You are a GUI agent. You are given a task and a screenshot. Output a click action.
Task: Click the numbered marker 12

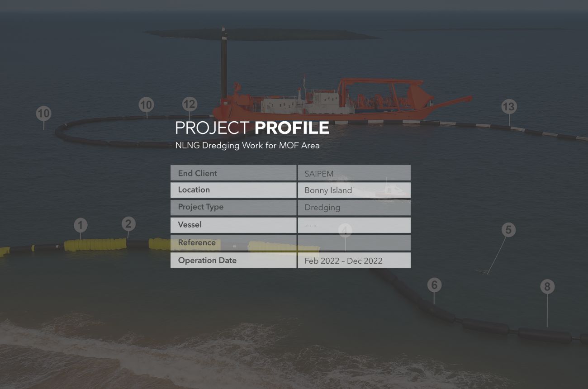point(190,104)
